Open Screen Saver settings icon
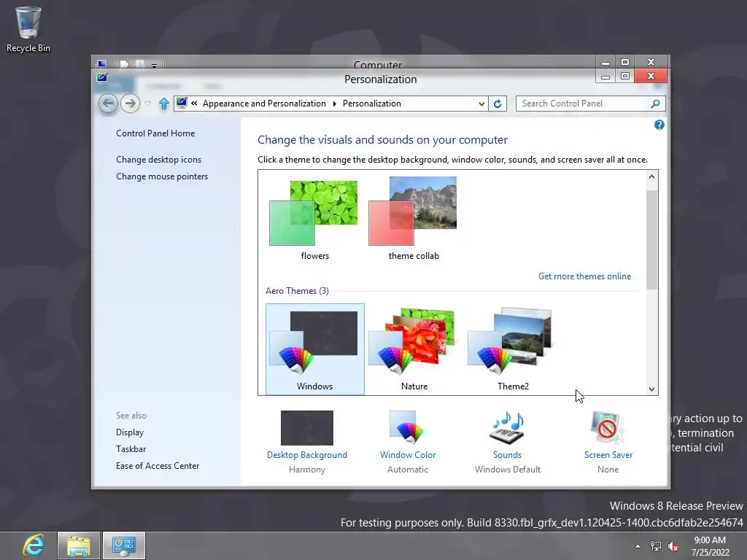Image resolution: width=747 pixels, height=560 pixels. click(608, 427)
